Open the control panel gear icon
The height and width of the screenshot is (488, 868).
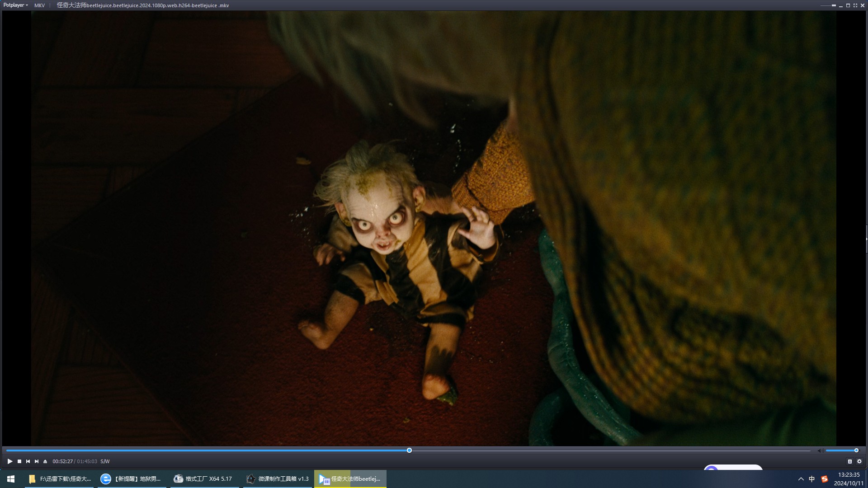pos(859,461)
